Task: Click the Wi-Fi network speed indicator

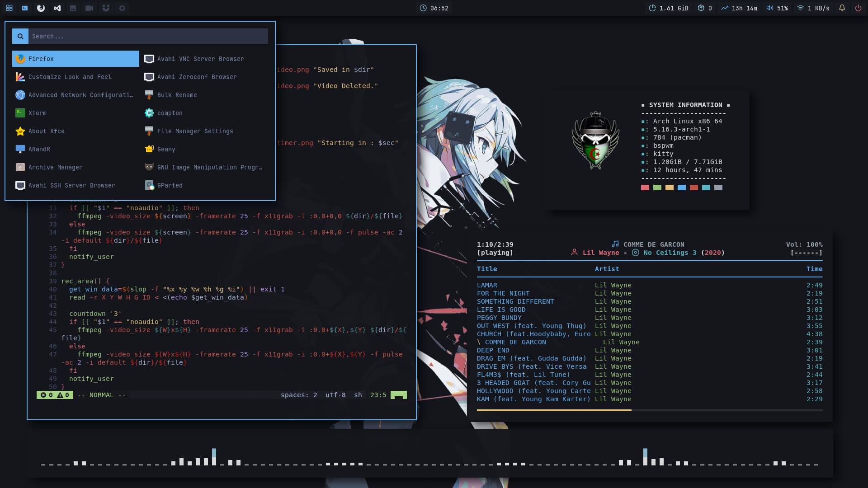Action: [813, 8]
